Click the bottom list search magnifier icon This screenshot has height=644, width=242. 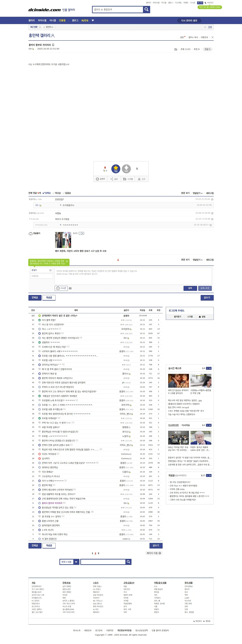click(x=129, y=562)
